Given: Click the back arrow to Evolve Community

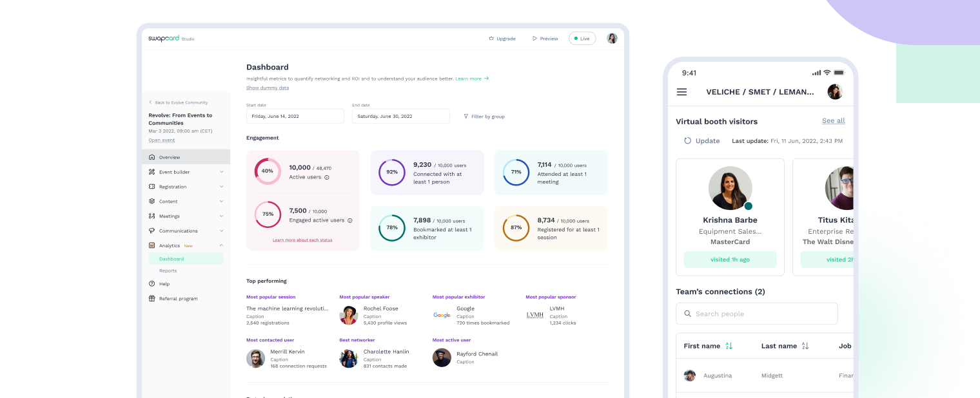Looking at the screenshot, I should tap(150, 102).
